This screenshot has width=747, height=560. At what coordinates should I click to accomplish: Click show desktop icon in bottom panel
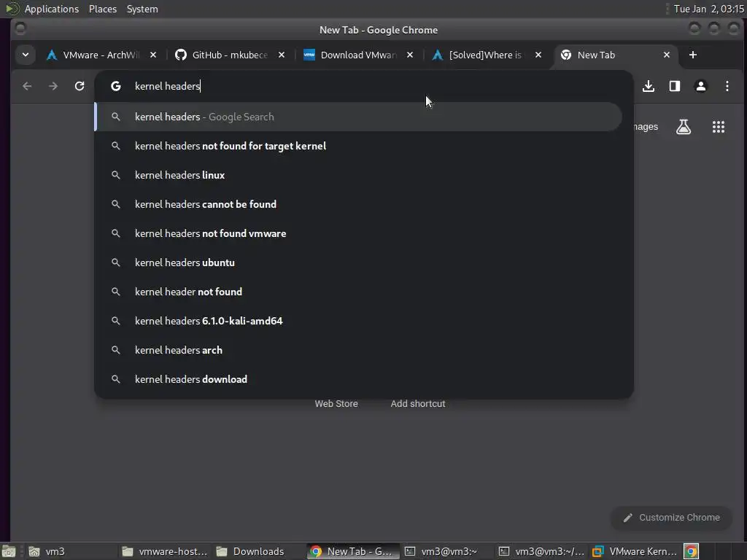click(x=9, y=551)
